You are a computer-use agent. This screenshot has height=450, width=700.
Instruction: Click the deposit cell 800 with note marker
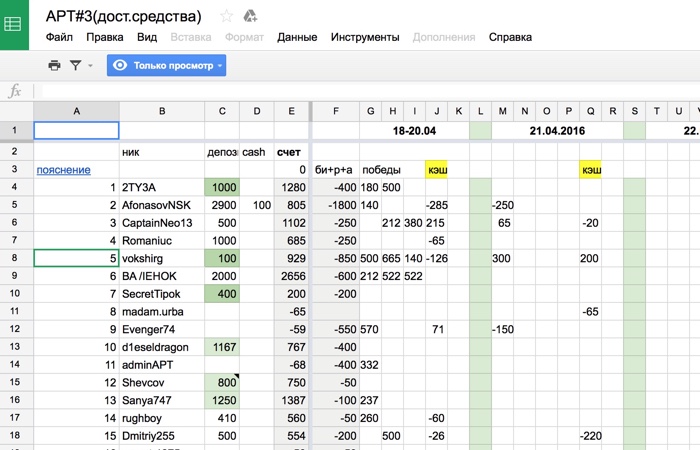tap(222, 383)
